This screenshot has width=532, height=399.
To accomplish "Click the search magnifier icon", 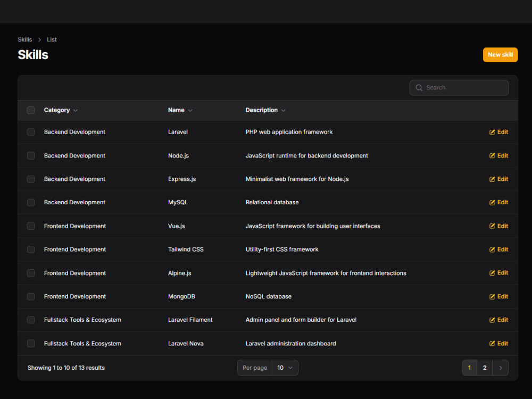I will tap(419, 88).
